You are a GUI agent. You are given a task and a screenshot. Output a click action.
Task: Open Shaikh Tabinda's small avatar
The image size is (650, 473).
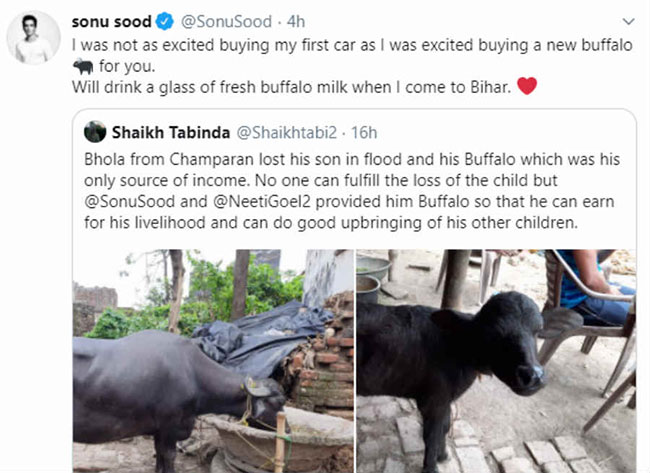click(x=95, y=131)
